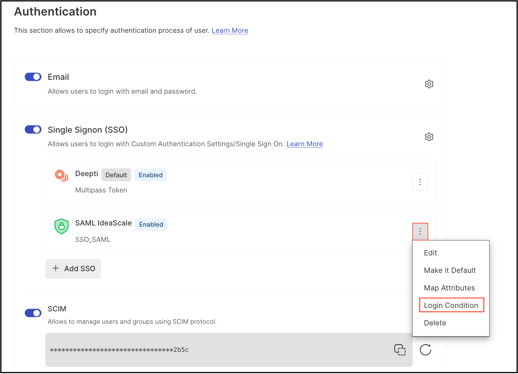Follow Learn More link under Authentication heading

[230, 30]
